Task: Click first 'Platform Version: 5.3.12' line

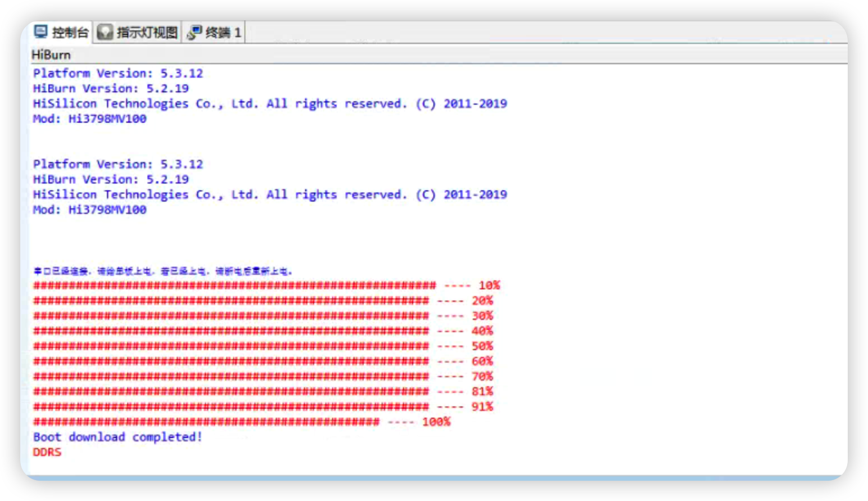Action: (x=118, y=73)
